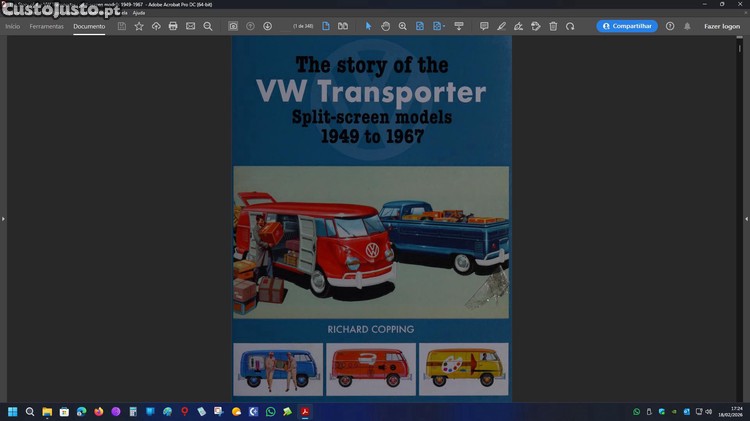Toggle single page view mode
Screen dimensions: 750x421
pos(326,26)
